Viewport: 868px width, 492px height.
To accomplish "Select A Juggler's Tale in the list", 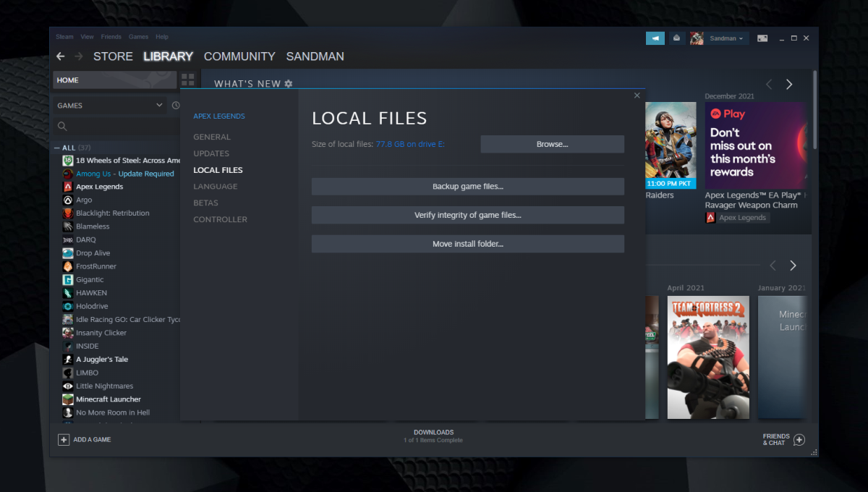I will [x=102, y=360].
